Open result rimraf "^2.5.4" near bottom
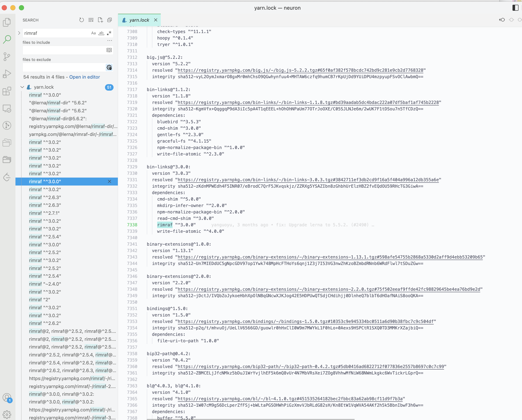 pyautogui.click(x=45, y=276)
